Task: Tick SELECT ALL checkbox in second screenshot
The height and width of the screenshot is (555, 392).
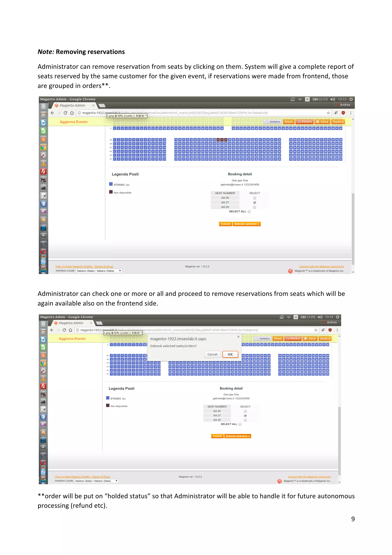Action: [240, 424]
